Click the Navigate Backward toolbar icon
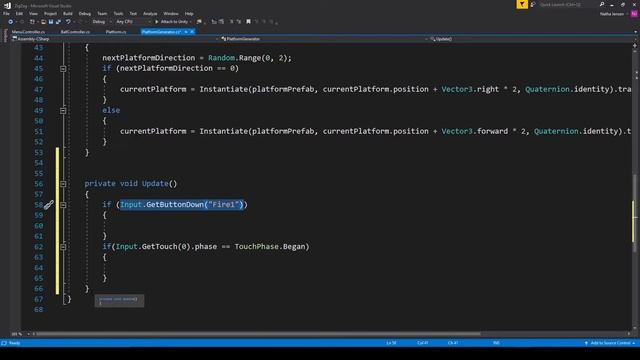The width and height of the screenshot is (640, 360). point(11,22)
